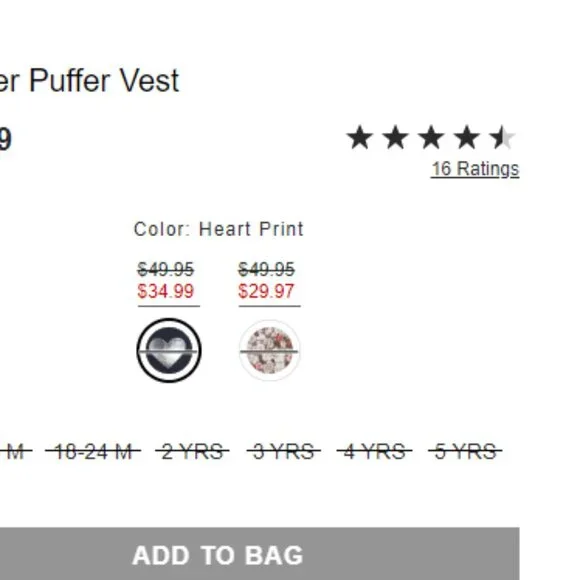
Task: Click the Color: Heart Print label
Action: click(x=219, y=229)
